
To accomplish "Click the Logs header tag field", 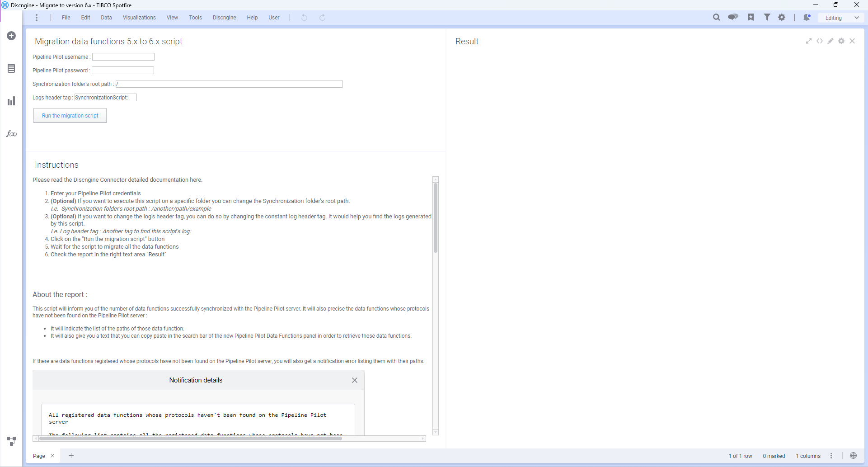I will click(x=106, y=98).
